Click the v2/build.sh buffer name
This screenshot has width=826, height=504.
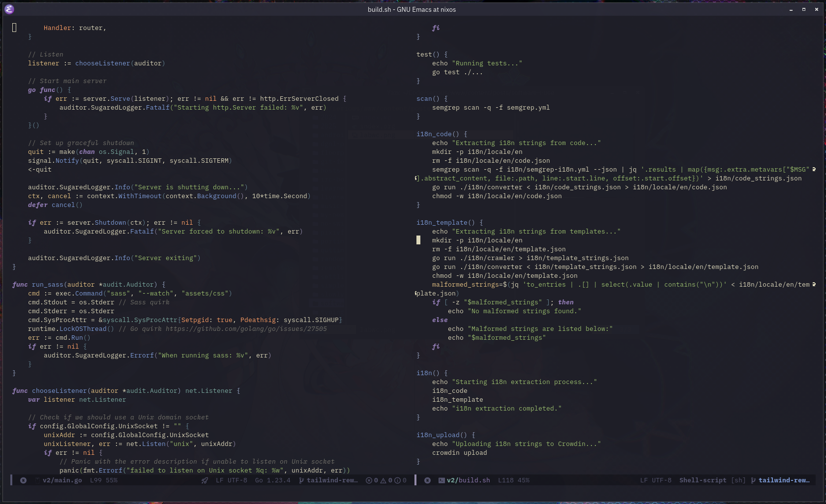tap(468, 480)
